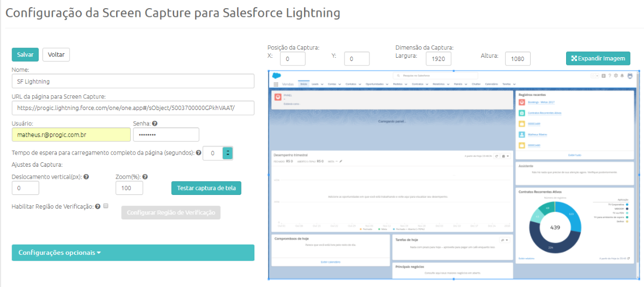Click the pencil edit icon next to Meta

click(x=341, y=161)
